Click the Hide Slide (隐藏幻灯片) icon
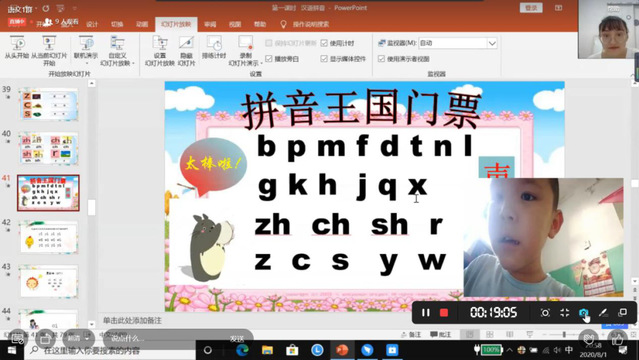 [x=186, y=43]
